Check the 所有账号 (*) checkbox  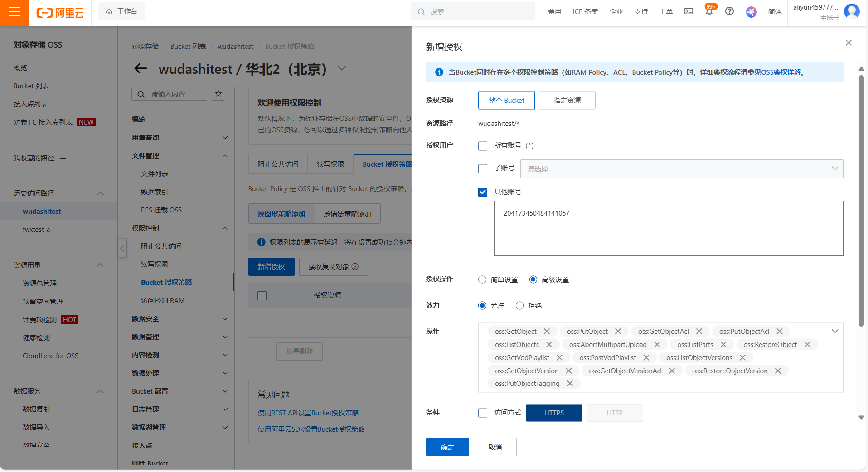tap(483, 146)
